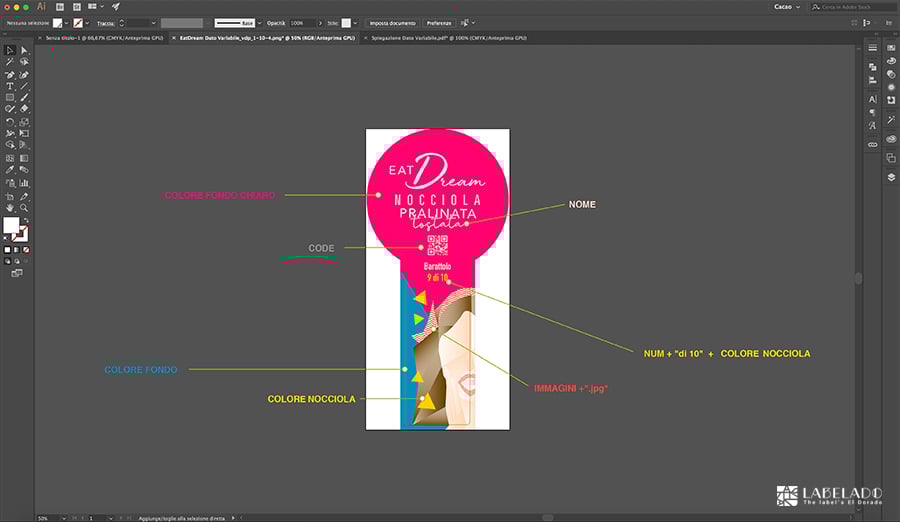This screenshot has height=522, width=900.
Task: Choose the Lasso tool
Action: [24, 62]
